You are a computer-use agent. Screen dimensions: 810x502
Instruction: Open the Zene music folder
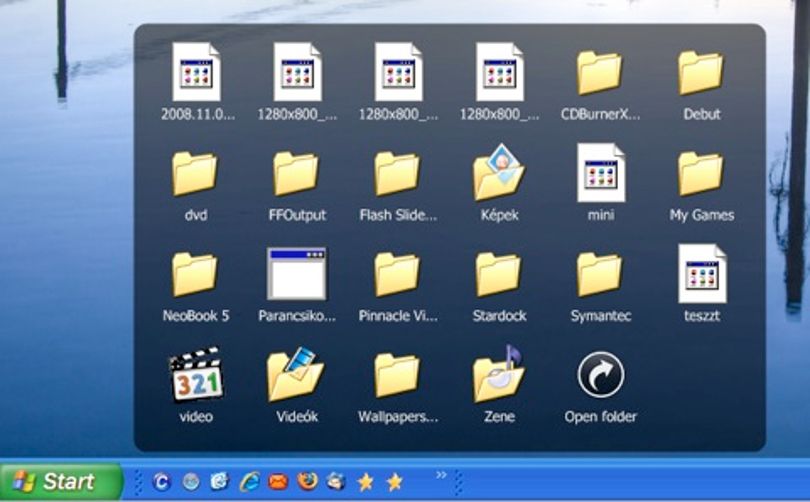[x=499, y=374]
